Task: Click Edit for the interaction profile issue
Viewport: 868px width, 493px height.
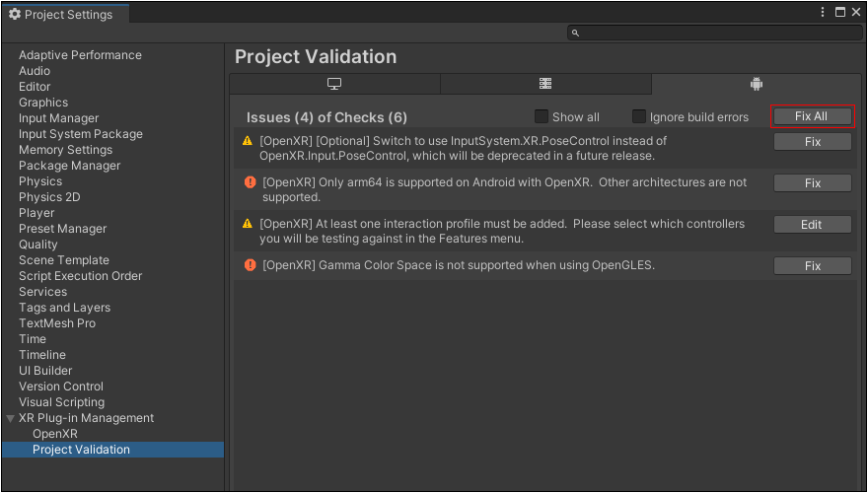Action: (x=812, y=225)
